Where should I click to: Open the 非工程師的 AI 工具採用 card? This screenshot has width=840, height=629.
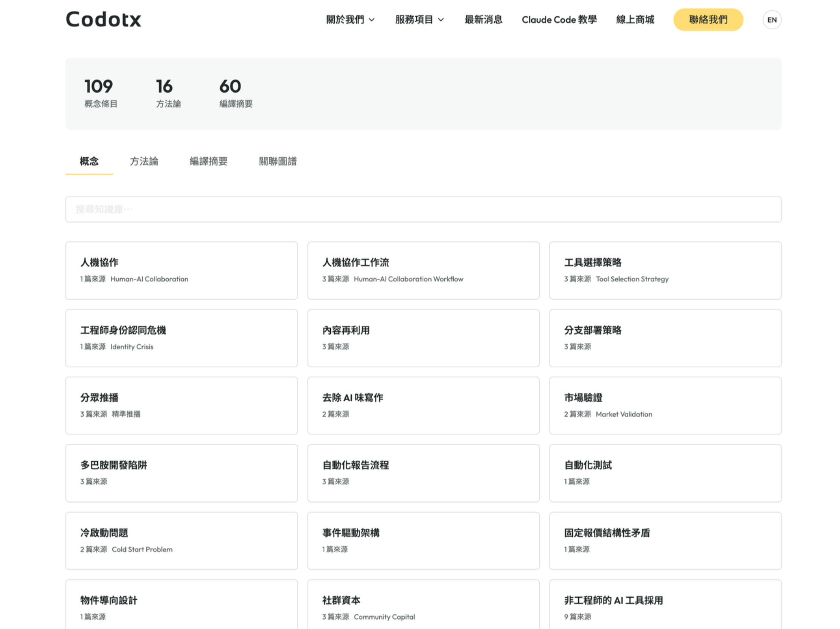tap(665, 604)
